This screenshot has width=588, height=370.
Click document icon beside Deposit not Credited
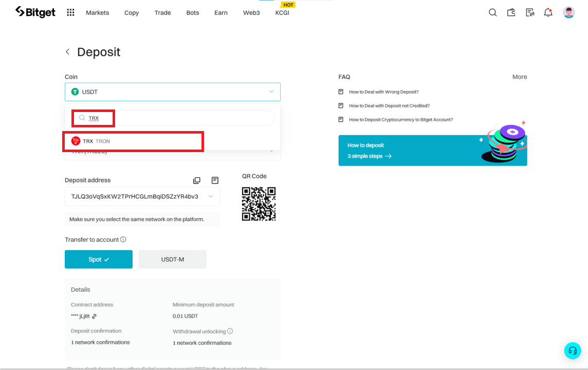pyautogui.click(x=341, y=106)
